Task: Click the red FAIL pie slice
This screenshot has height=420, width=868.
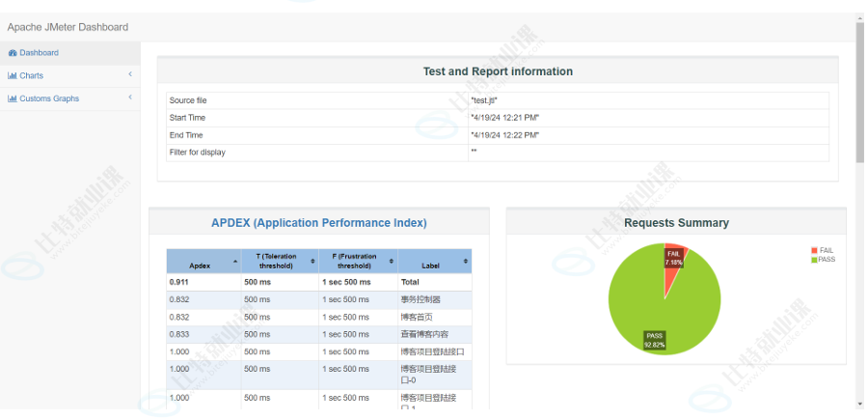Action: coord(674,270)
